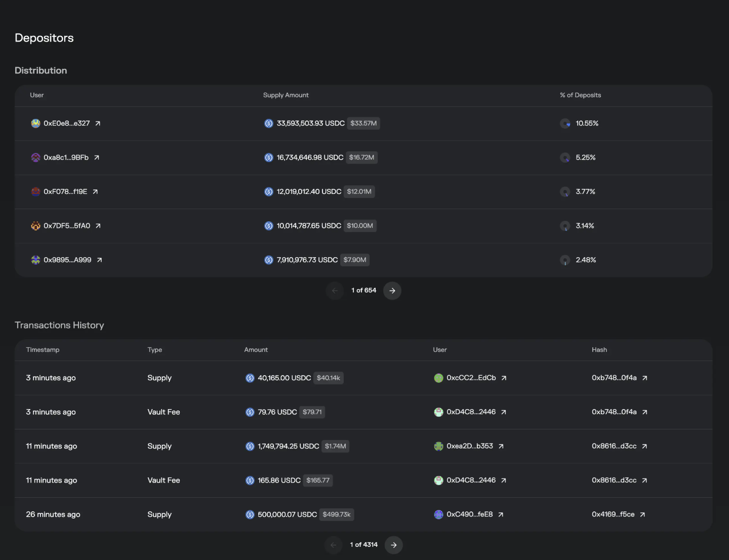The height and width of the screenshot is (560, 729).
Task: Click pie chart icon next to 2.48%
Action: pos(565,260)
